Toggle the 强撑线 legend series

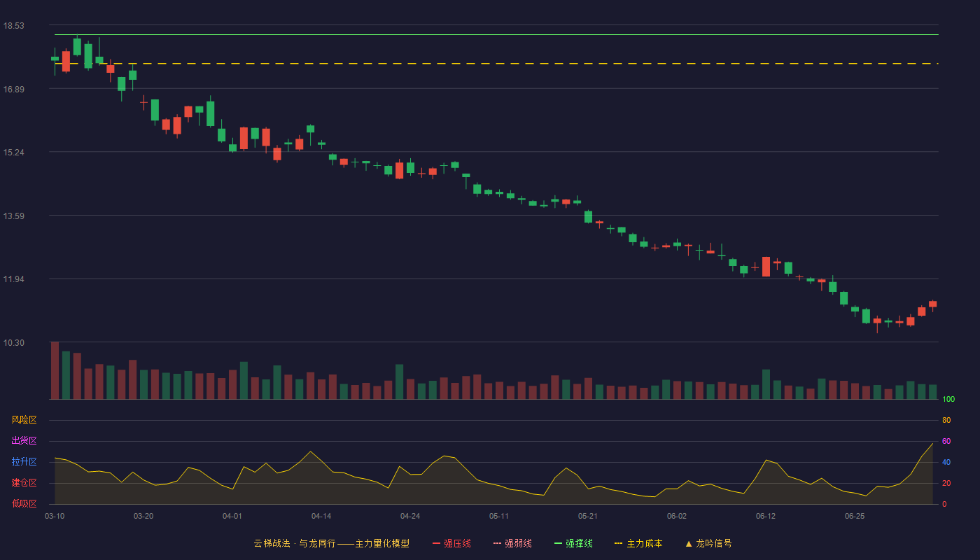(x=573, y=543)
